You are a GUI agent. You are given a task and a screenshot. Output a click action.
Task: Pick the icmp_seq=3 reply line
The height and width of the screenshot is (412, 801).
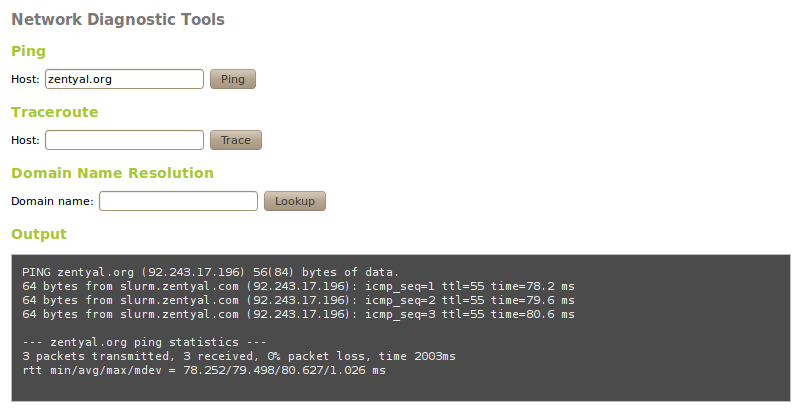298,314
